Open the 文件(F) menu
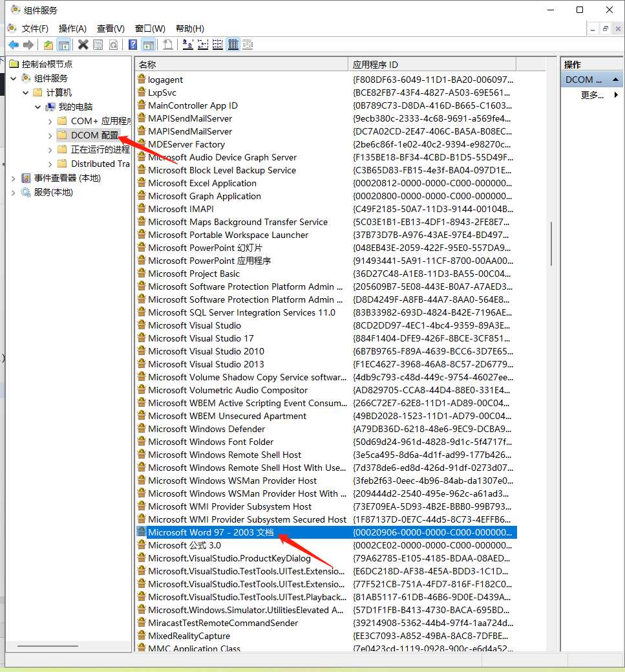This screenshot has height=672, width=625. [35, 28]
